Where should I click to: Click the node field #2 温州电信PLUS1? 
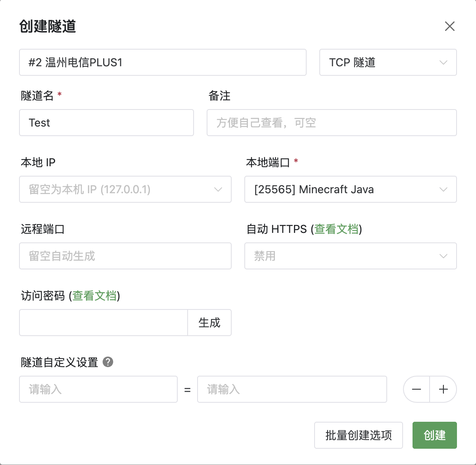tap(163, 62)
